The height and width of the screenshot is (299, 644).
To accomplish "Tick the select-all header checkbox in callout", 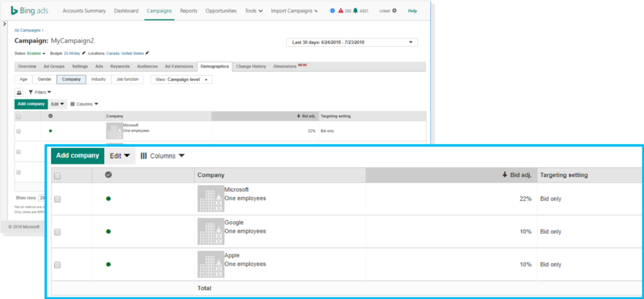I will [57, 176].
